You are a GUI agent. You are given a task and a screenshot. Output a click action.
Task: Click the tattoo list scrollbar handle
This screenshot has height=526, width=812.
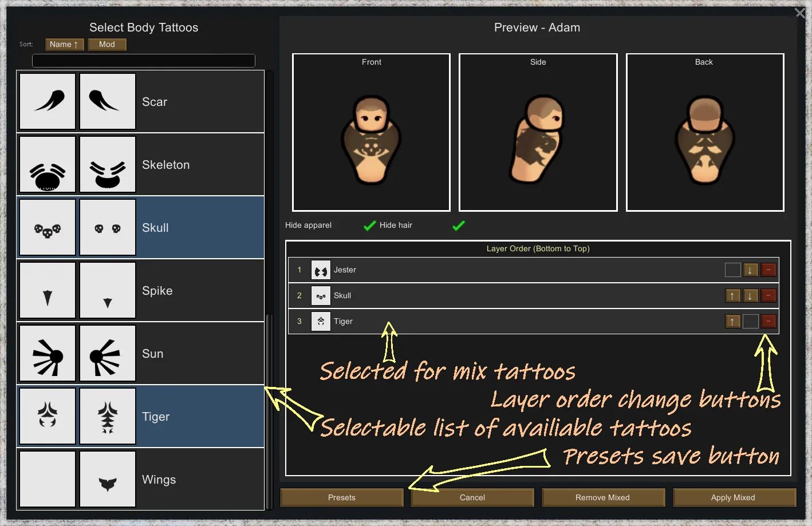point(269,411)
